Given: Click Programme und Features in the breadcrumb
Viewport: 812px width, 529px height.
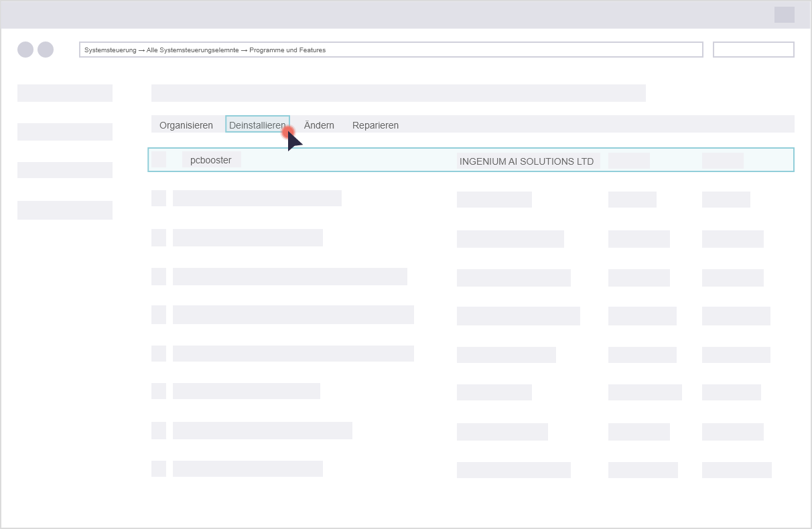Looking at the screenshot, I should pos(287,50).
